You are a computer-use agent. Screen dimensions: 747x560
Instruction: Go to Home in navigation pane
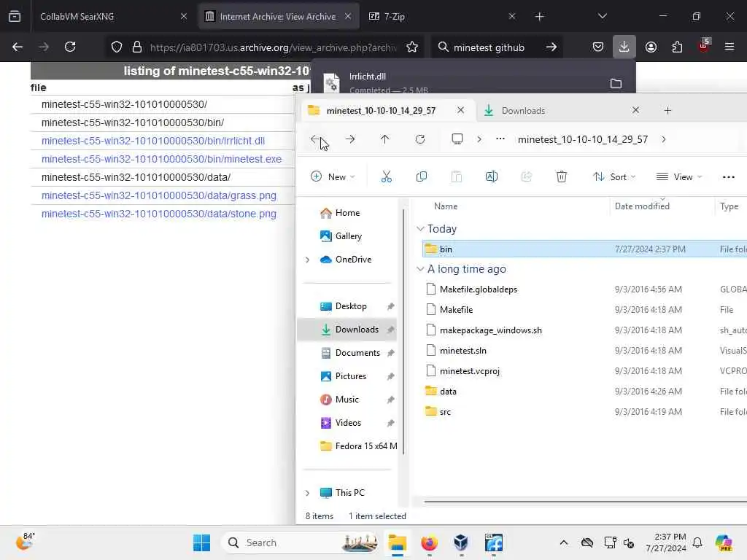click(x=347, y=213)
